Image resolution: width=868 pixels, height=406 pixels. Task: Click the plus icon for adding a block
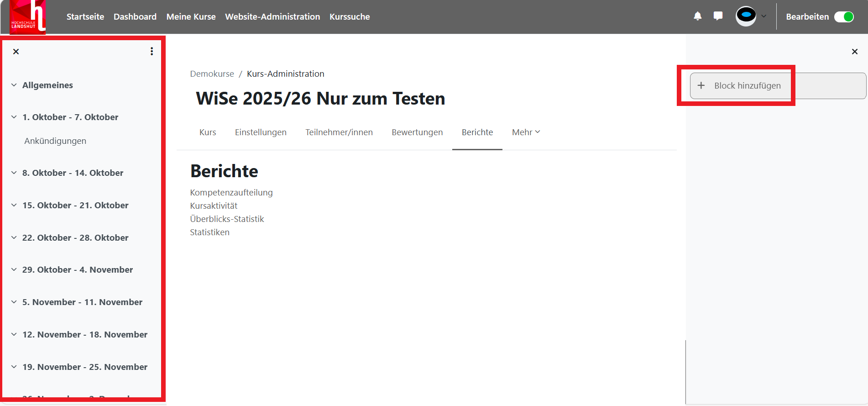coord(701,86)
